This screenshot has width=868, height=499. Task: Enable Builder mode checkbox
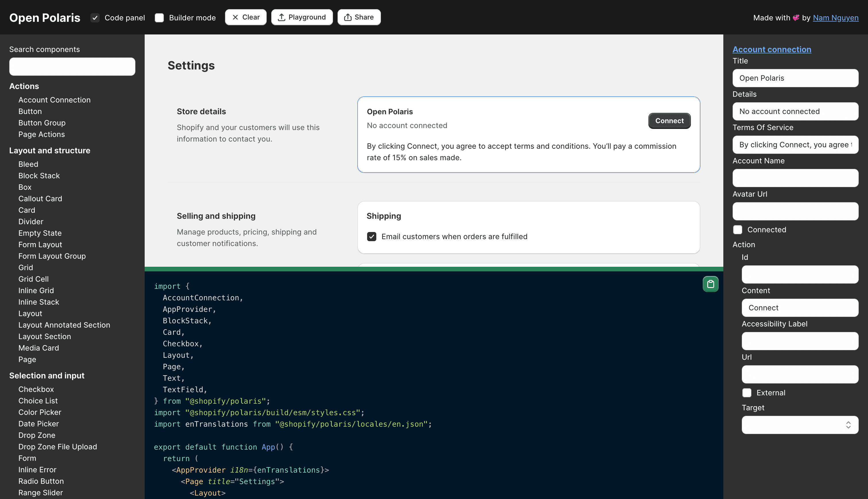159,18
